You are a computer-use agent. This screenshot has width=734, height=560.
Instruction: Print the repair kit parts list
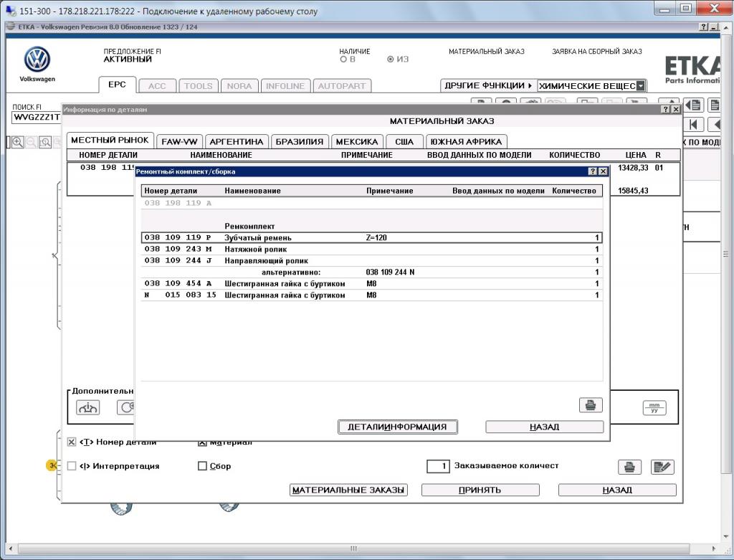click(591, 405)
